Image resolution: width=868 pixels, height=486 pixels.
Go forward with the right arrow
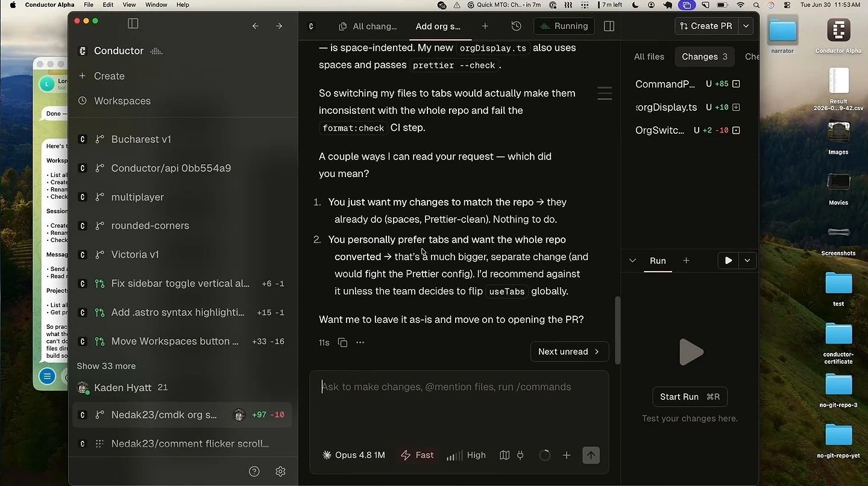coord(279,26)
